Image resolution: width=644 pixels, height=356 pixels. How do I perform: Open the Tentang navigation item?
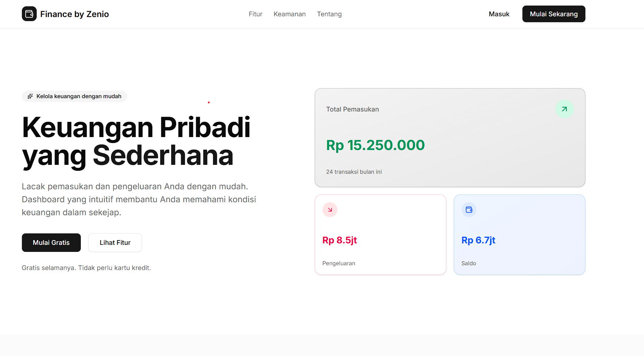(329, 14)
